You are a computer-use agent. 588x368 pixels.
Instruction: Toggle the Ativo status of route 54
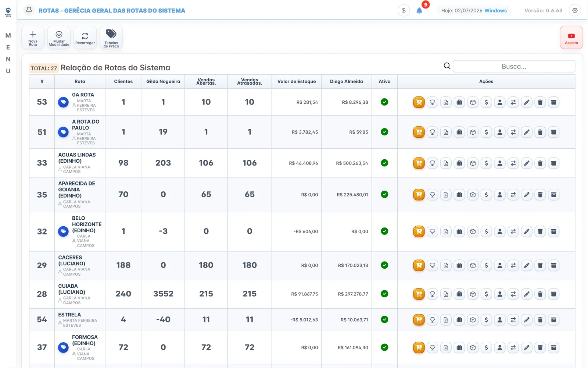click(x=384, y=319)
